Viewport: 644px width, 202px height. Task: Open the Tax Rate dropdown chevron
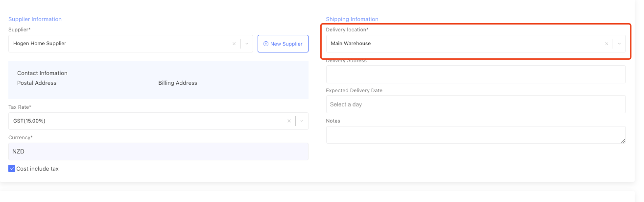pos(302,121)
